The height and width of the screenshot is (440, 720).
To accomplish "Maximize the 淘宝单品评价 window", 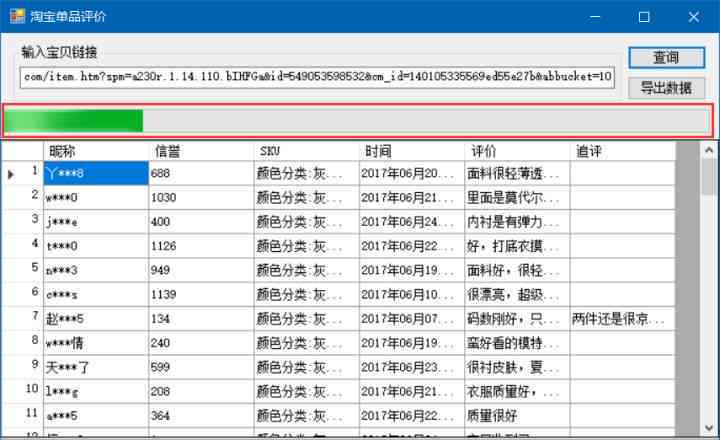I will (644, 17).
